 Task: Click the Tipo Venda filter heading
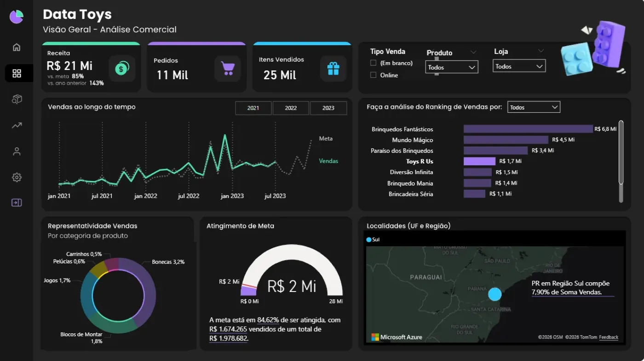pos(388,52)
